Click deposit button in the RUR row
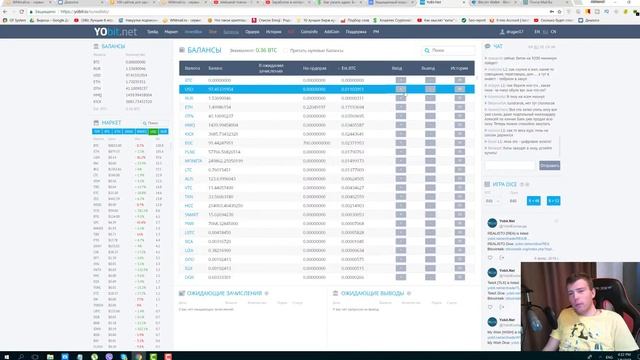Screen dimensions: 640x360 (401, 98)
